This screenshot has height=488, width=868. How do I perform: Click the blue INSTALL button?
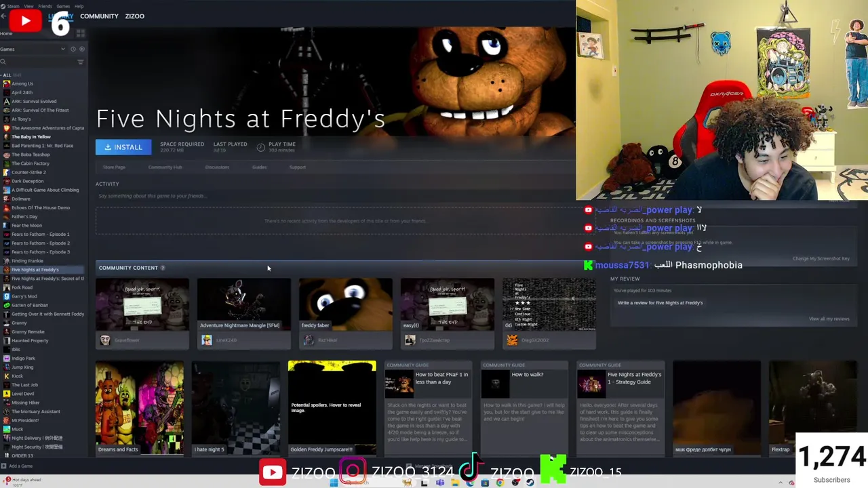[x=123, y=147]
